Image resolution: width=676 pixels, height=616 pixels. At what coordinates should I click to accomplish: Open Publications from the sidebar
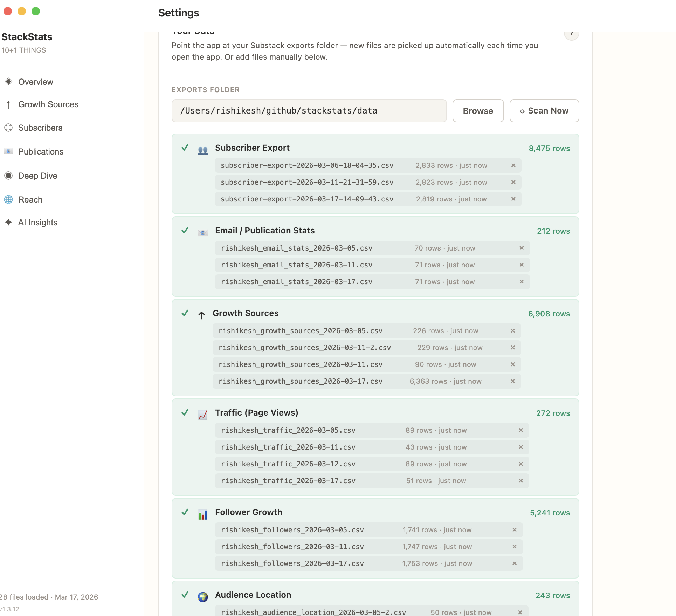tap(41, 152)
